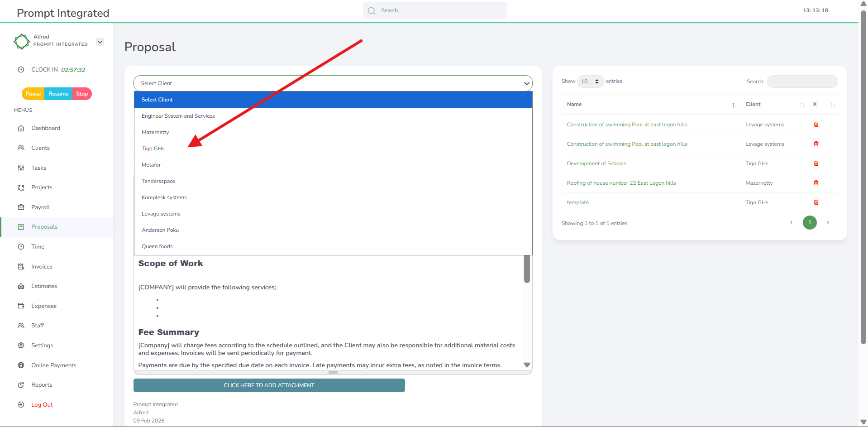Click the search magnifier icon in top bar

pos(372,11)
